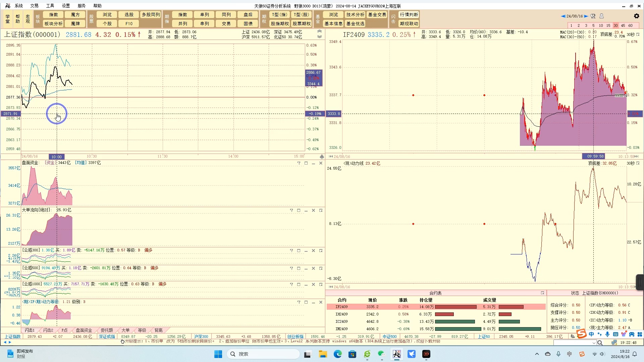Click the magnifier search icon at bottom right
The image size is (644, 362).
[x=600, y=343]
